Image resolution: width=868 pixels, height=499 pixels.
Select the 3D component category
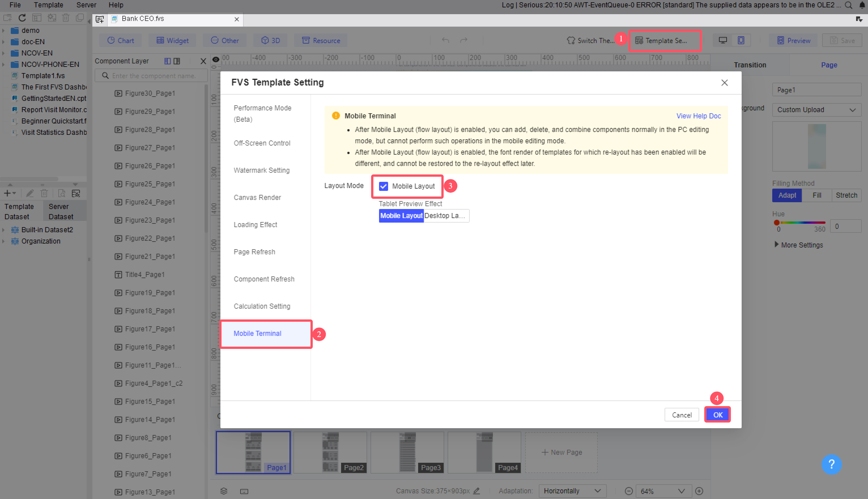pyautogui.click(x=270, y=40)
